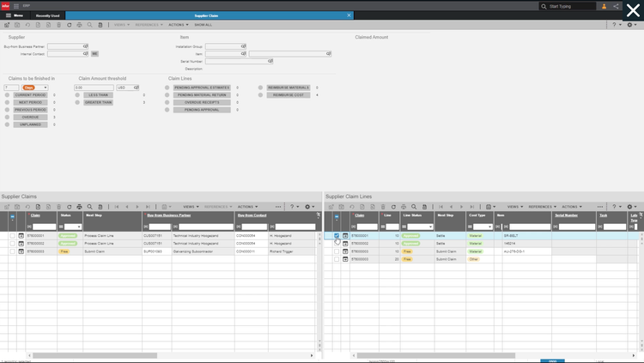Click the SHOW ALL button
Viewport: 644px width, 363px height.
tap(204, 25)
